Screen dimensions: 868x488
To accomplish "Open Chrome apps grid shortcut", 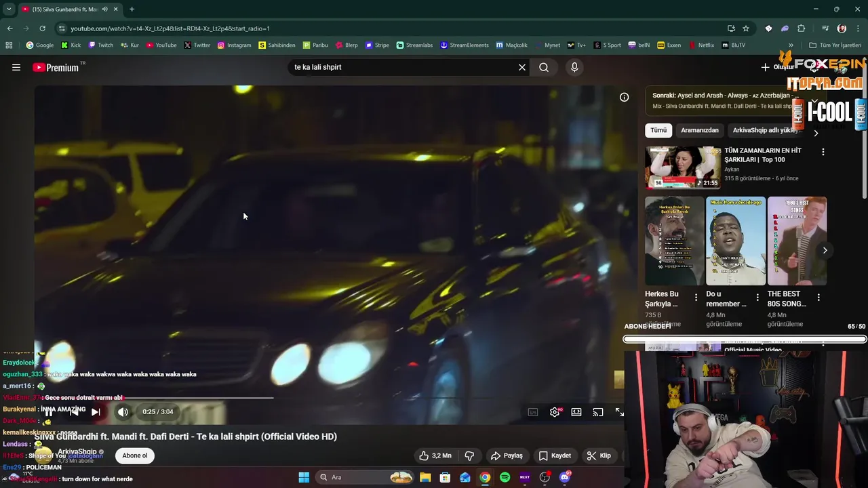I will point(9,45).
